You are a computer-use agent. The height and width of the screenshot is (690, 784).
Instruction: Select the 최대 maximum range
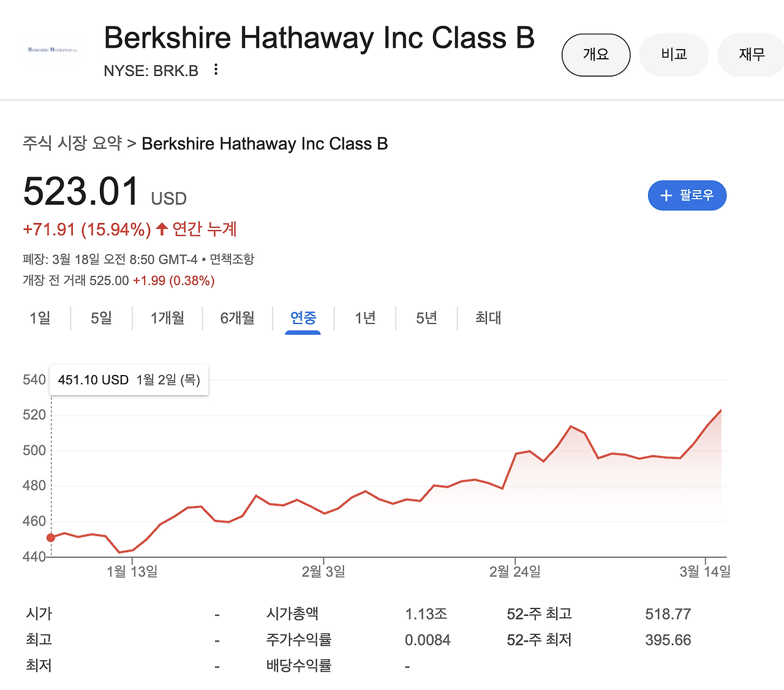(x=488, y=318)
